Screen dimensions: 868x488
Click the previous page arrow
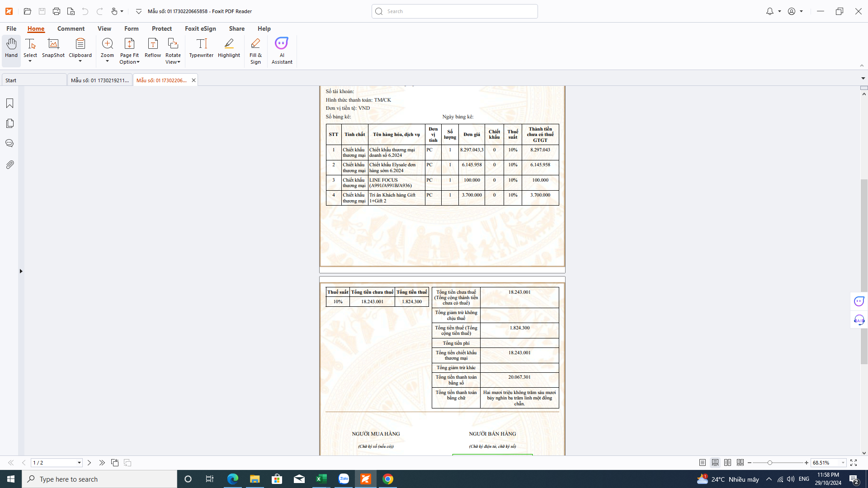24,463
